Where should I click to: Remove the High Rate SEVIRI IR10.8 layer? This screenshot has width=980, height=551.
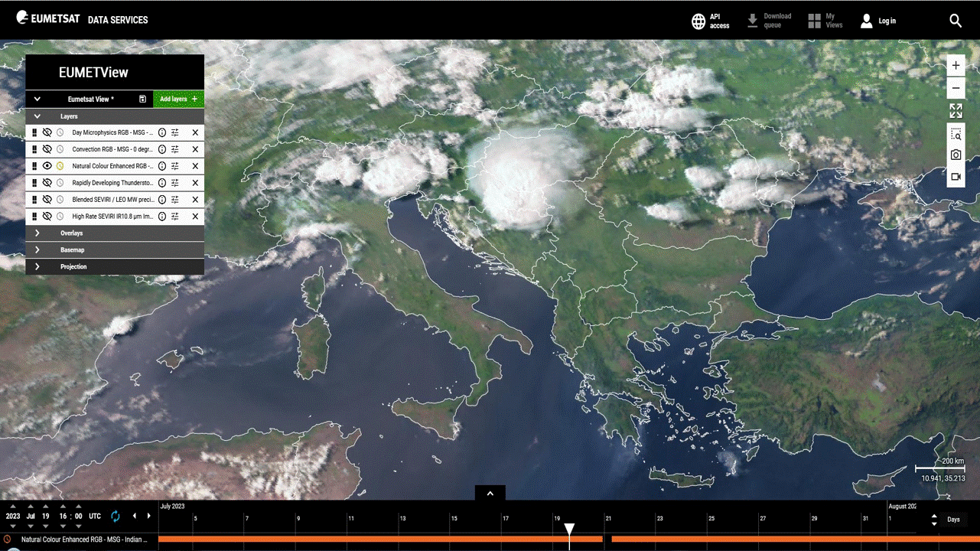(x=195, y=217)
